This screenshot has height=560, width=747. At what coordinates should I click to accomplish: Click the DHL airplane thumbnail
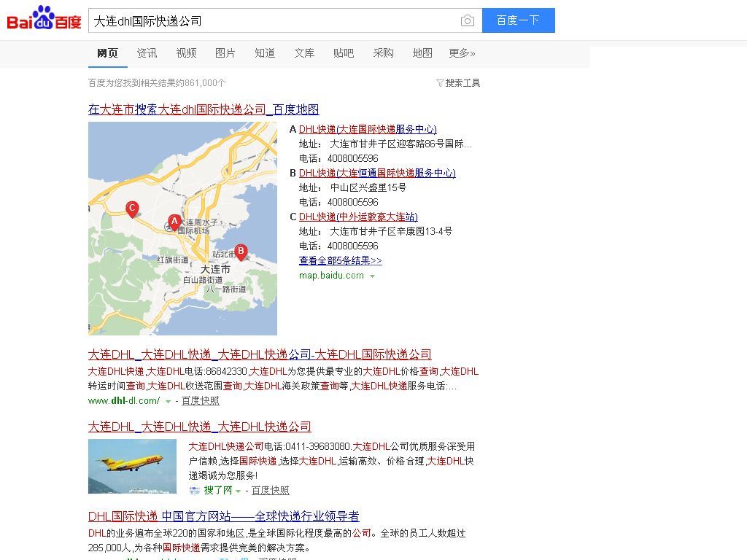coord(133,466)
